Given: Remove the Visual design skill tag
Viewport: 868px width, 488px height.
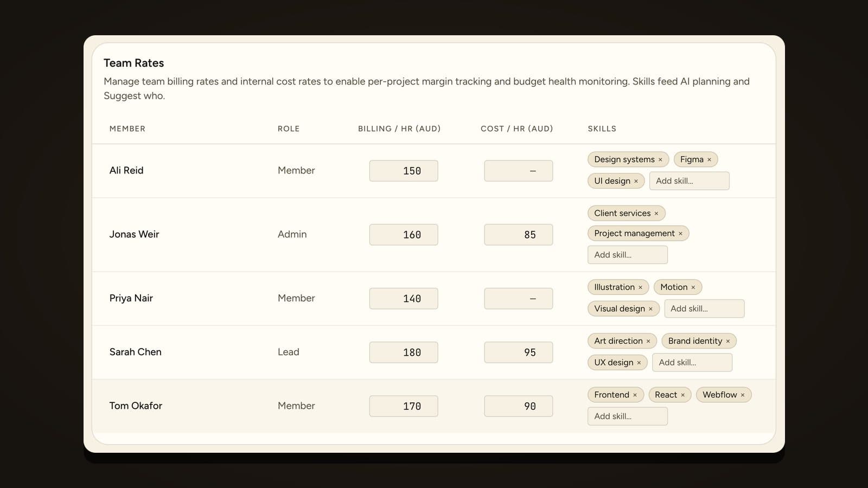Looking at the screenshot, I should click(x=650, y=309).
